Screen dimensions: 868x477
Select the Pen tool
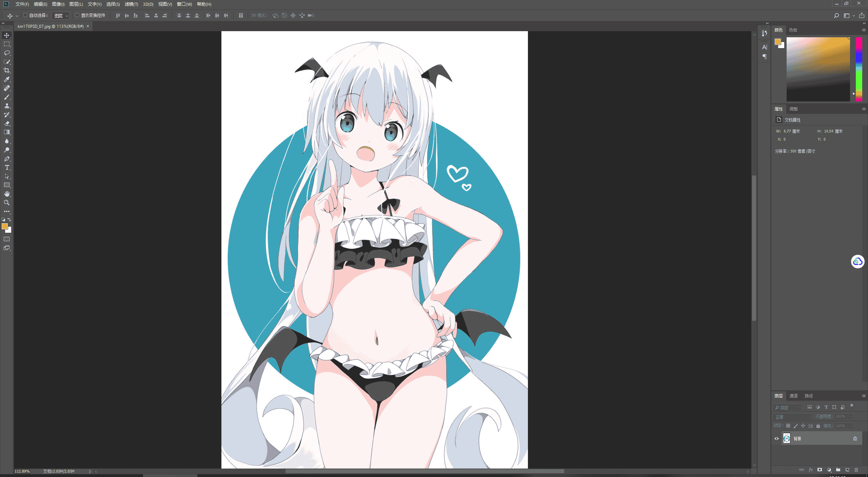(7, 159)
